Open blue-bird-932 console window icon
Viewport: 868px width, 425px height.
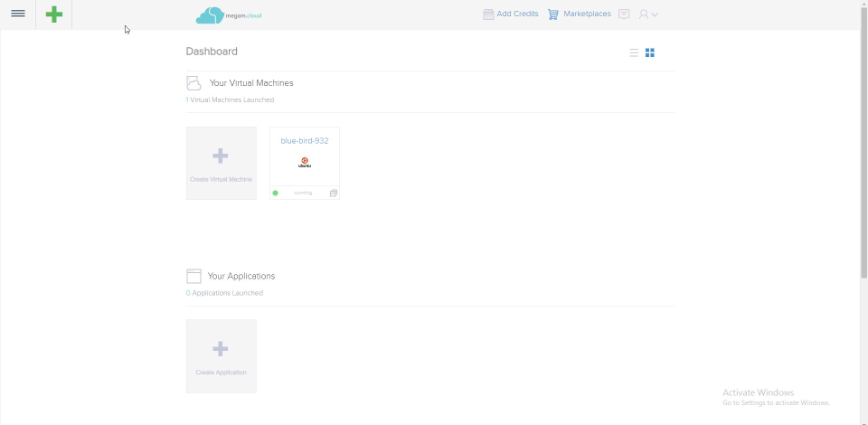[334, 194]
